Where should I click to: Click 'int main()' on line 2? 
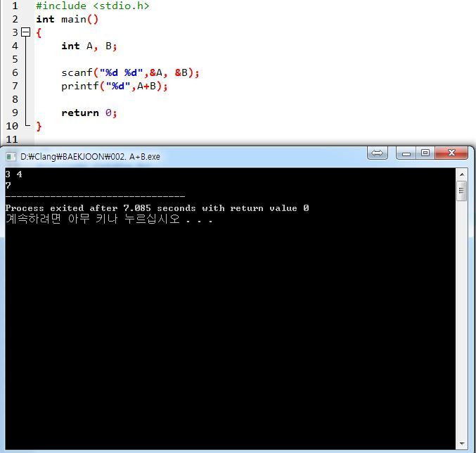pos(67,19)
